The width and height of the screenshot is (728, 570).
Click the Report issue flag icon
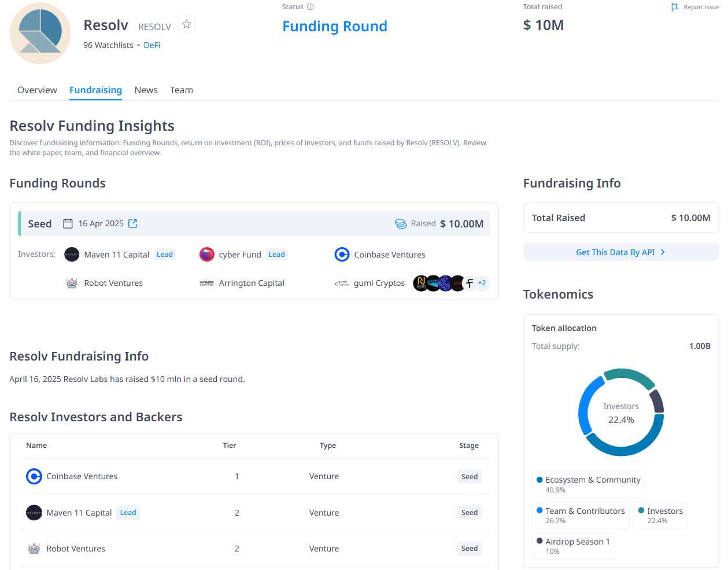coord(674,8)
